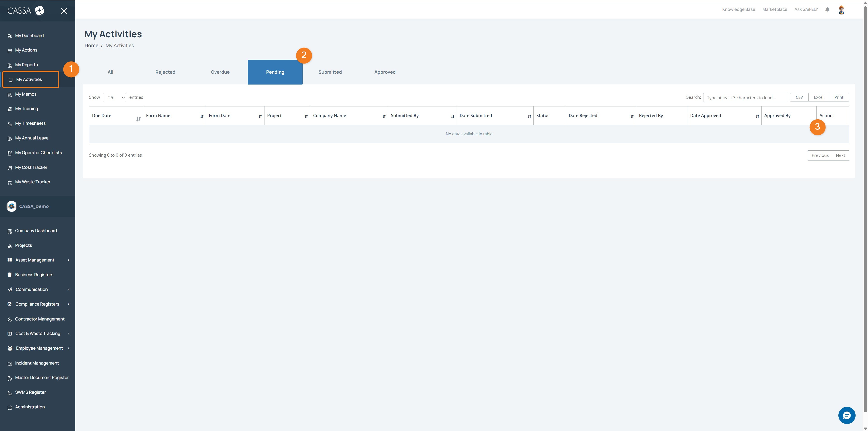The height and width of the screenshot is (431, 868).
Task: Click the Projects sidebar icon
Action: point(10,246)
